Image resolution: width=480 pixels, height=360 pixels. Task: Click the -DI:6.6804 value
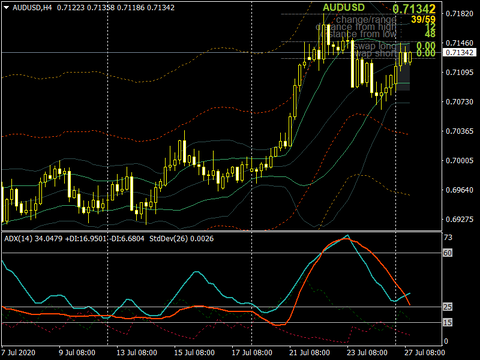click(x=126, y=239)
